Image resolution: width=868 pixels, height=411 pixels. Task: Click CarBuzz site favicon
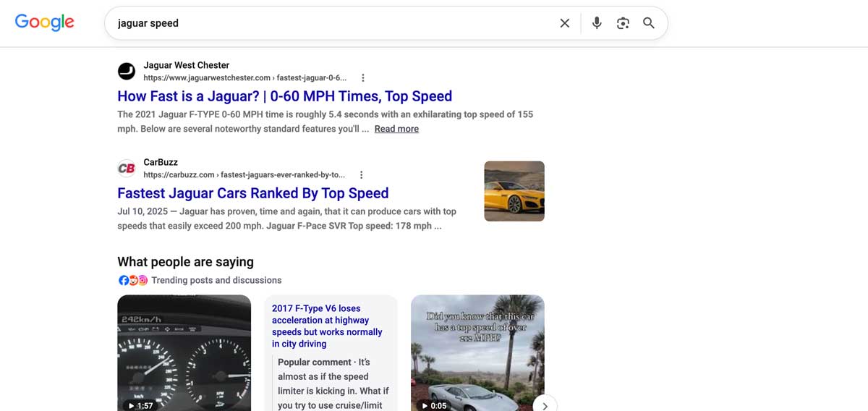[x=127, y=168]
